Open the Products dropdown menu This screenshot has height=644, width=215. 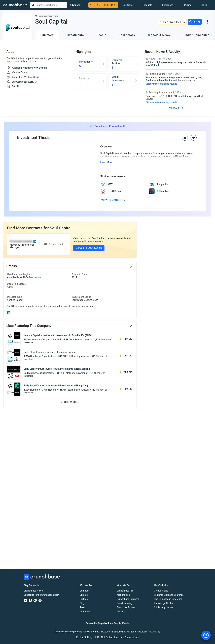pyautogui.click(x=148, y=5)
